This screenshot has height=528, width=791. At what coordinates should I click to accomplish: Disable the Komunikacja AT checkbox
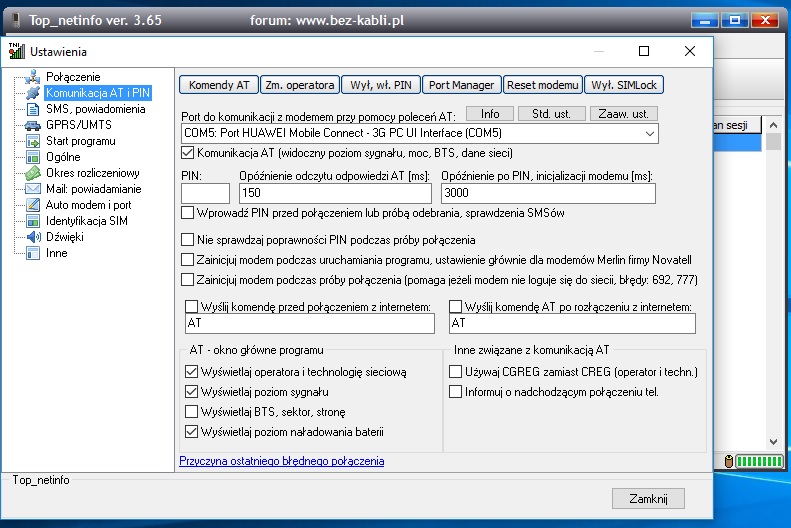click(189, 153)
